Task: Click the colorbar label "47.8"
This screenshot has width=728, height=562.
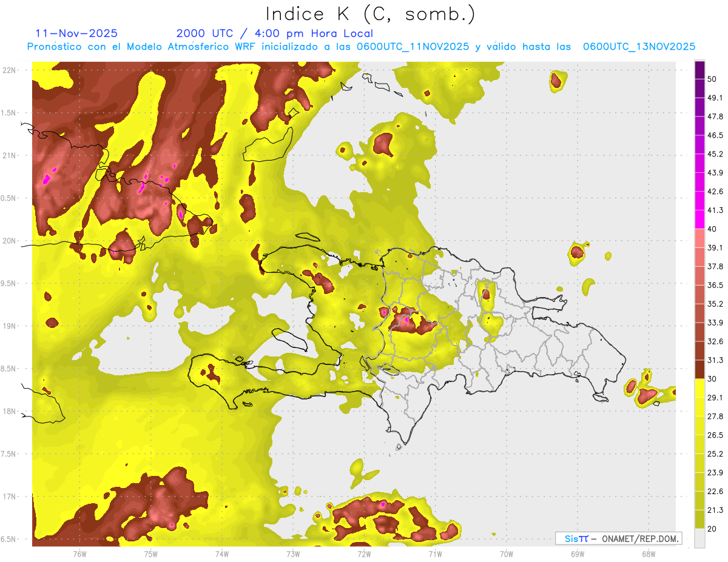Action: [x=715, y=116]
